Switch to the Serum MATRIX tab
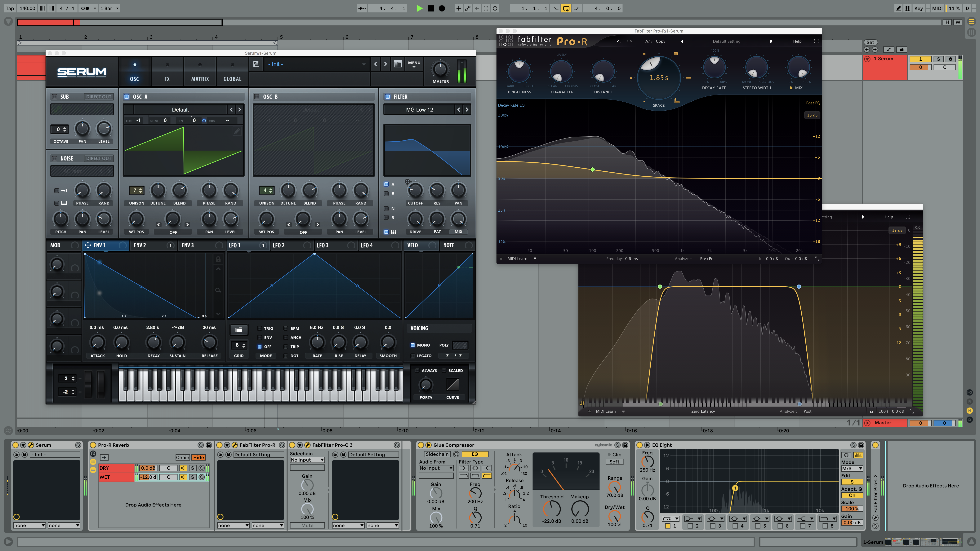 (x=200, y=72)
